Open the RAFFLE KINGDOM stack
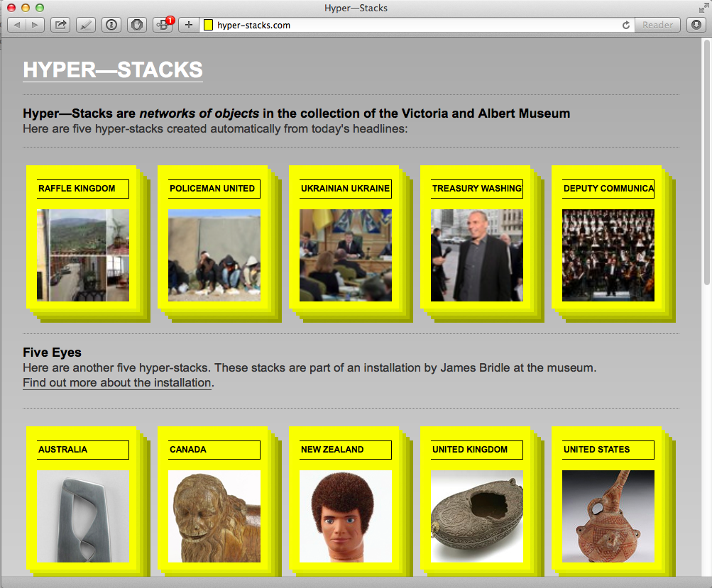The image size is (712, 588). tap(83, 241)
